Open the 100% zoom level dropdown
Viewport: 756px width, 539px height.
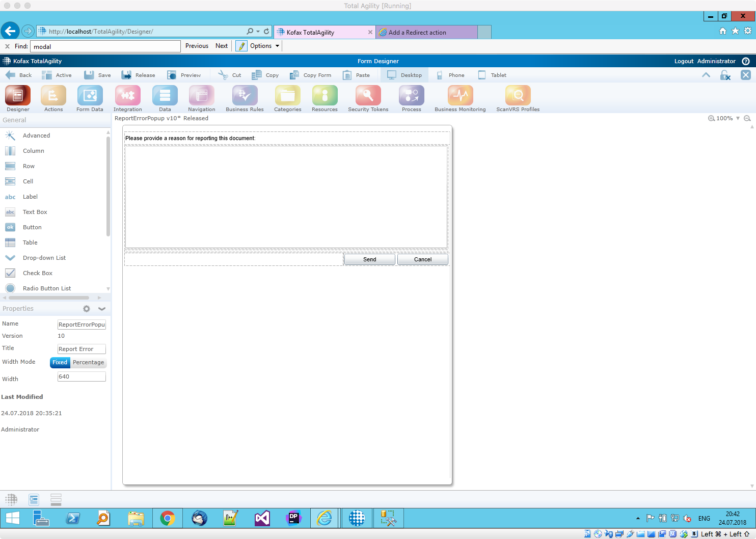click(738, 118)
